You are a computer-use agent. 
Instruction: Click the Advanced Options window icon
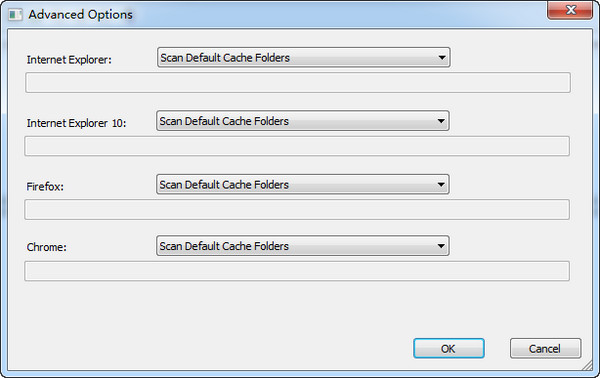[16, 15]
